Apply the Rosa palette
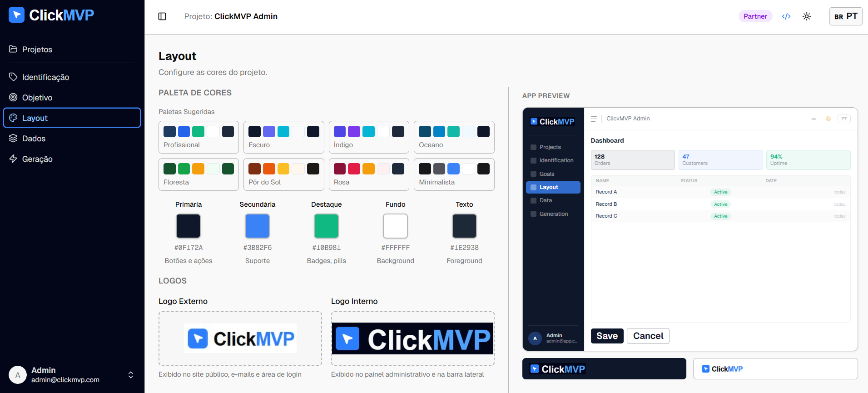Screen dimensions: 868x393 click(x=369, y=174)
